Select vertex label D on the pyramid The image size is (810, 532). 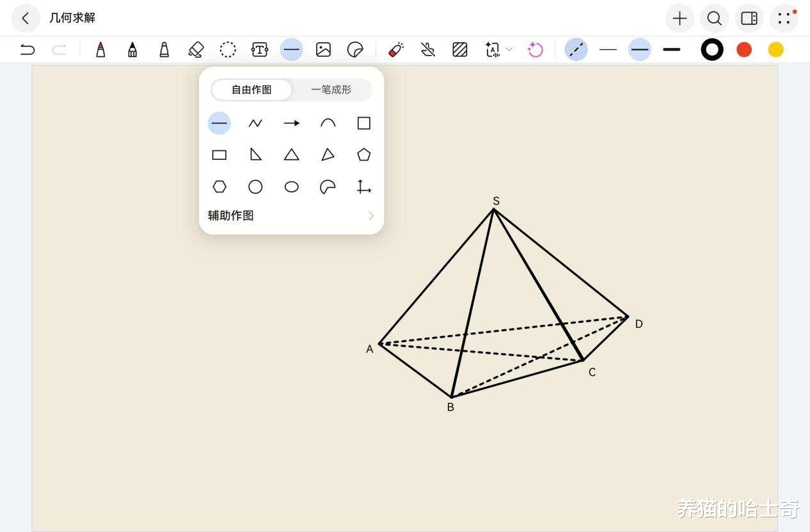click(x=639, y=324)
